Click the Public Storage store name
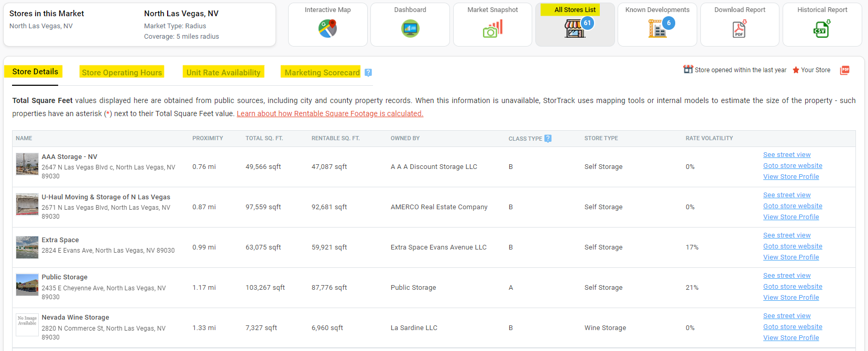This screenshot has width=868, height=351. [64, 277]
